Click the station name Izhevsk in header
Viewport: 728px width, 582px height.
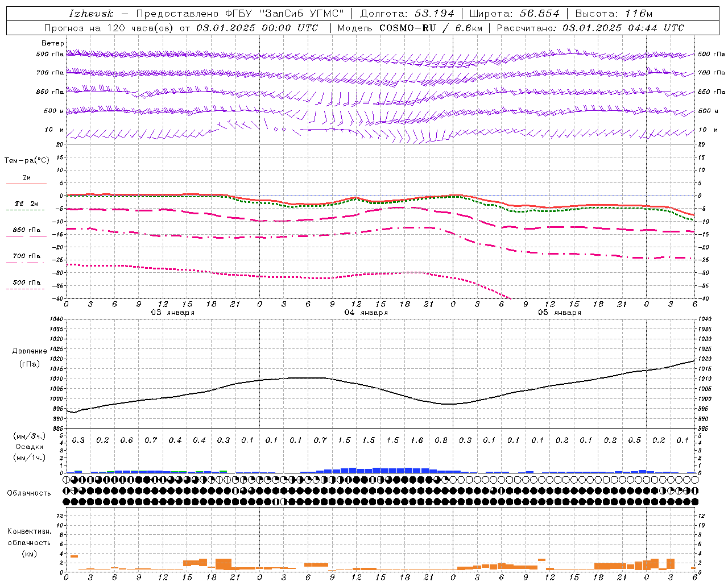91,14
